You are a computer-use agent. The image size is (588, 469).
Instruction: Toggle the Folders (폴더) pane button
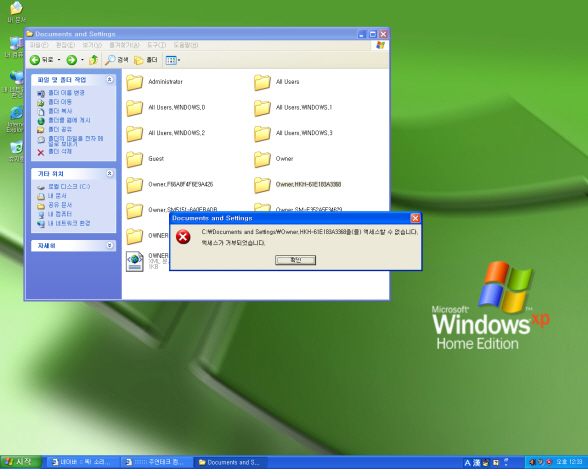coord(146,60)
